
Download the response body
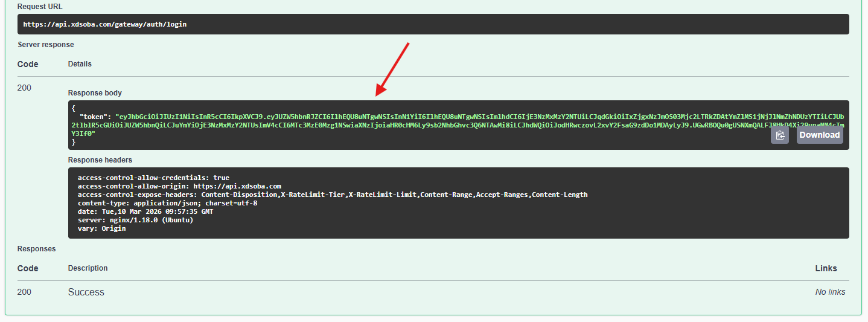click(x=819, y=135)
